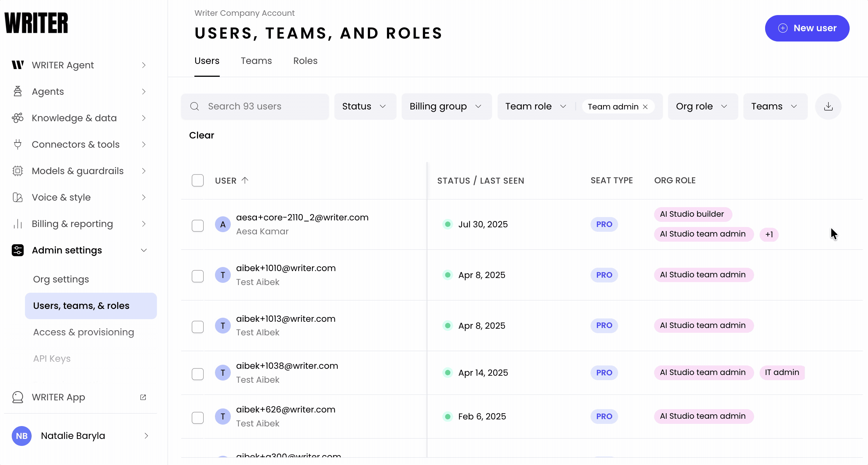Switch to the Roles tab
Viewport: 868px width, 465px height.
(x=305, y=61)
